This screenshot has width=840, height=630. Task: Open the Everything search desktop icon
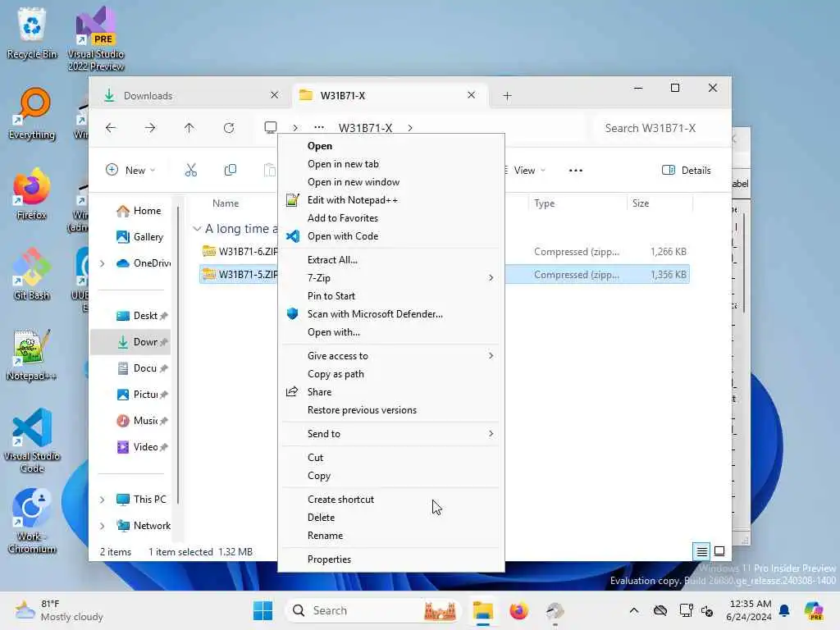pyautogui.click(x=32, y=113)
